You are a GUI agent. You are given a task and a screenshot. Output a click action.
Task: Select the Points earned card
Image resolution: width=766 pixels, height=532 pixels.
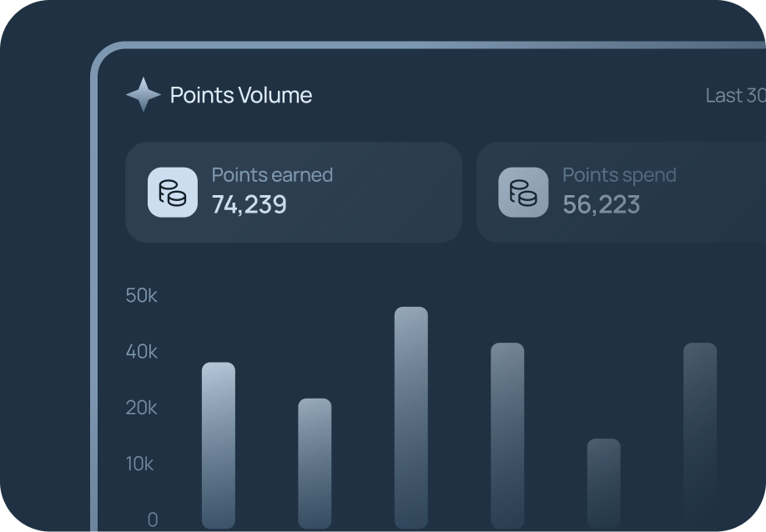[x=294, y=193]
